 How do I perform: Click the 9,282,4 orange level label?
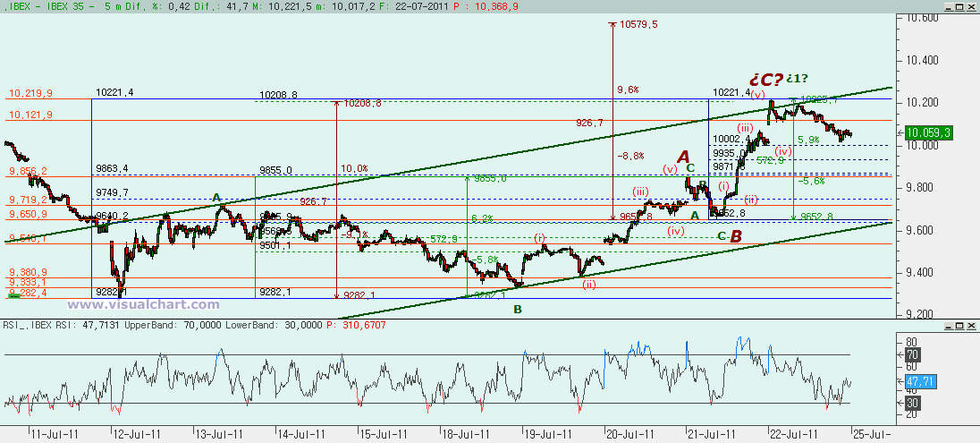(x=28, y=293)
